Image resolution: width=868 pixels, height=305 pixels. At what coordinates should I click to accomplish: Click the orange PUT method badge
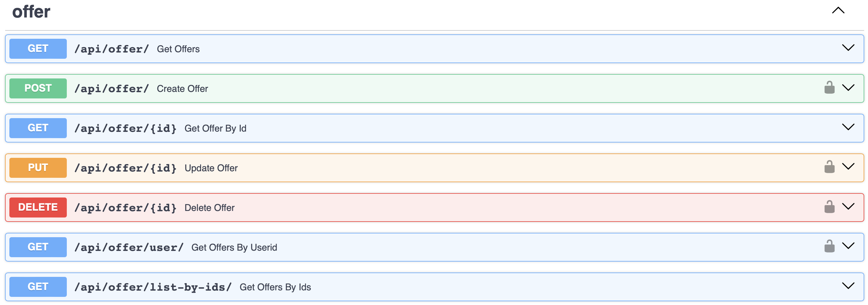[38, 168]
